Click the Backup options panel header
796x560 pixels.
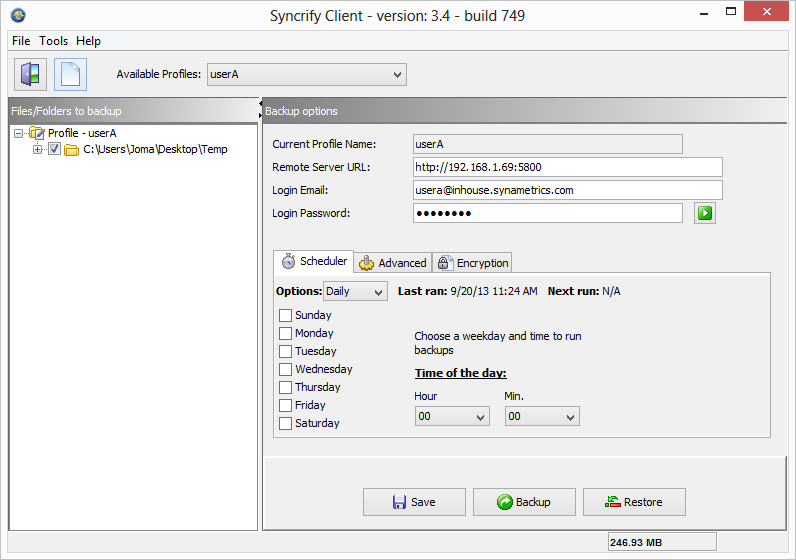[x=525, y=111]
